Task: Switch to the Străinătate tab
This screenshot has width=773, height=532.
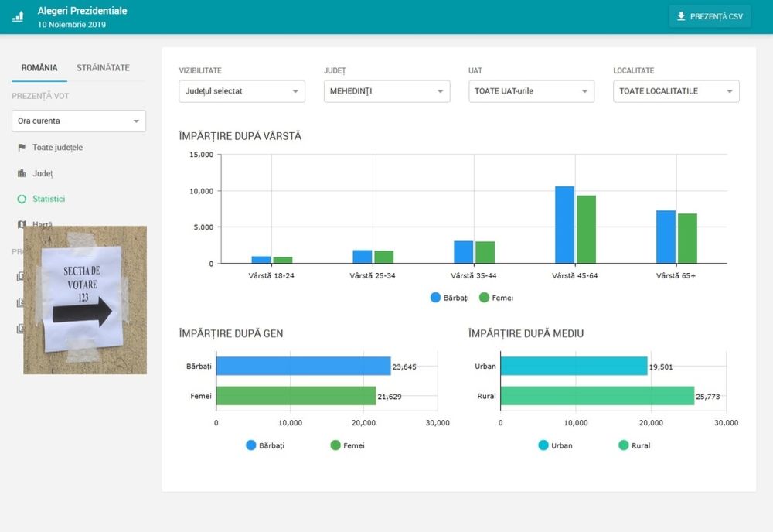Action: click(103, 68)
